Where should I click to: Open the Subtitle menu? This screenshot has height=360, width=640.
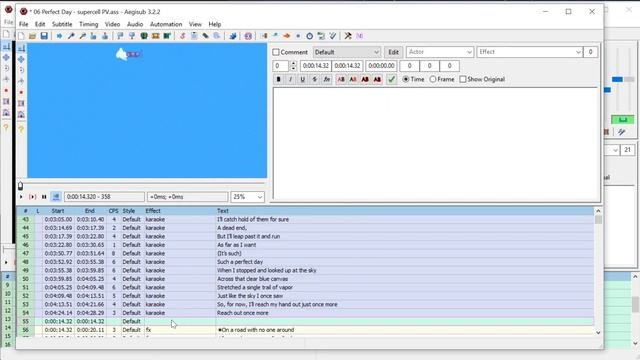click(62, 24)
